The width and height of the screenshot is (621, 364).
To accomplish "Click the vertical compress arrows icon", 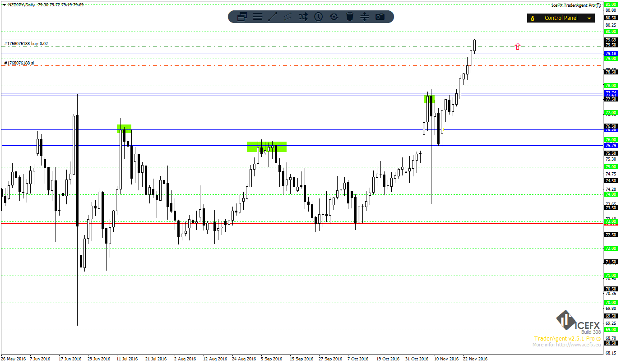I will coord(365,17).
